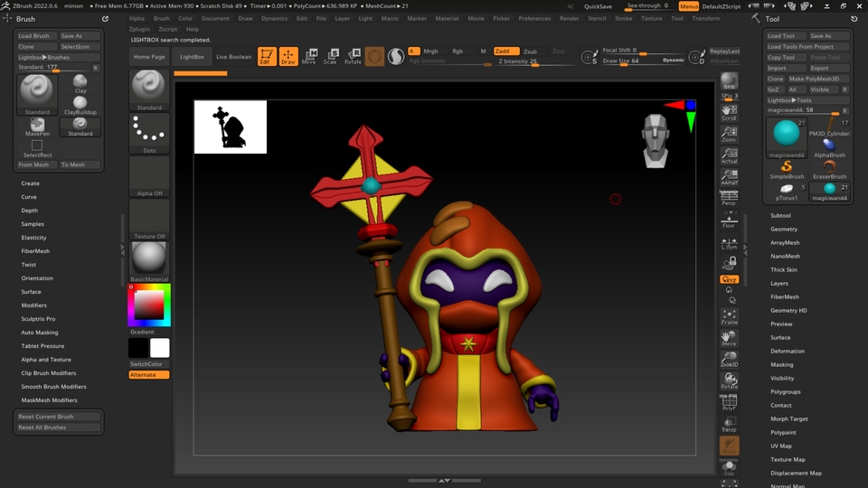Choose the SimpleBrush tool icon

pyautogui.click(x=787, y=169)
